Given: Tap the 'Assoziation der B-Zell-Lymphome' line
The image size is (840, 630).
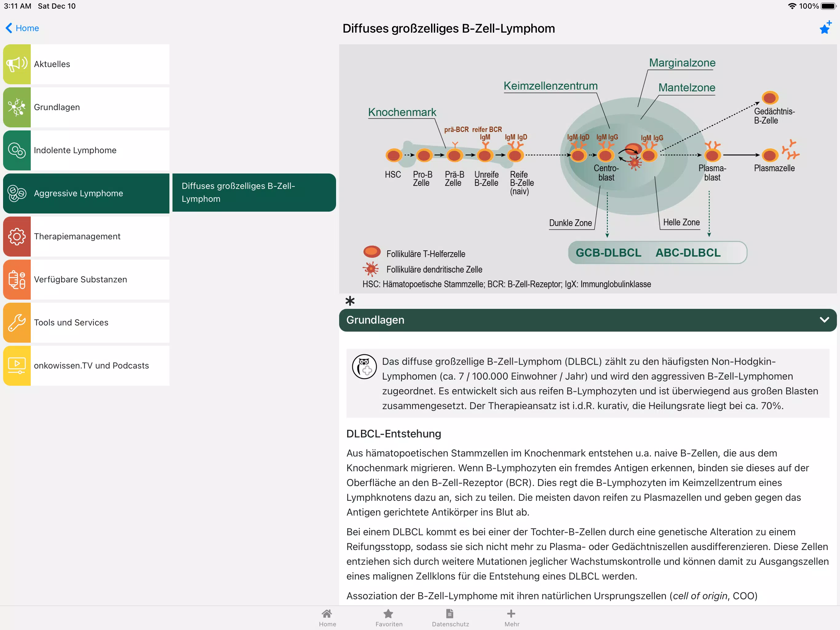Looking at the screenshot, I should point(552,596).
